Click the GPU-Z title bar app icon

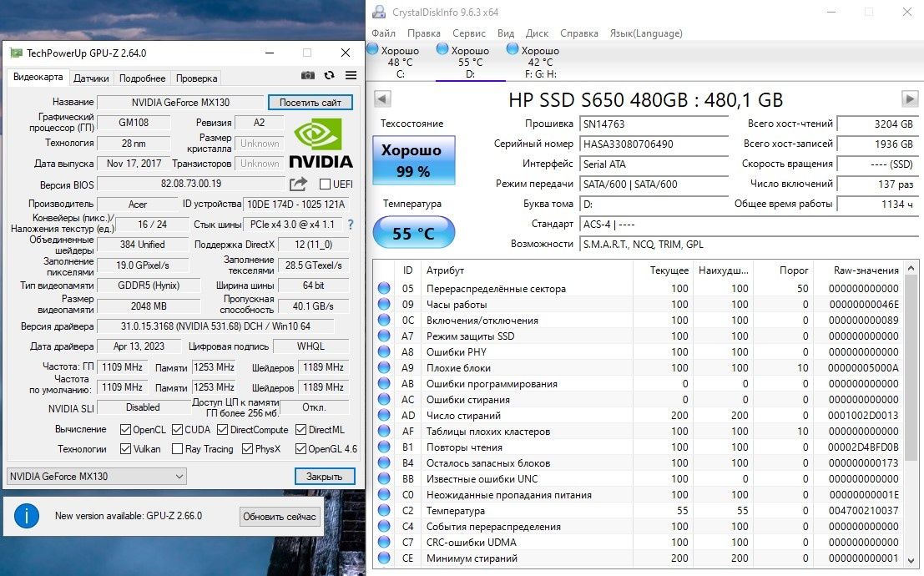pos(17,53)
